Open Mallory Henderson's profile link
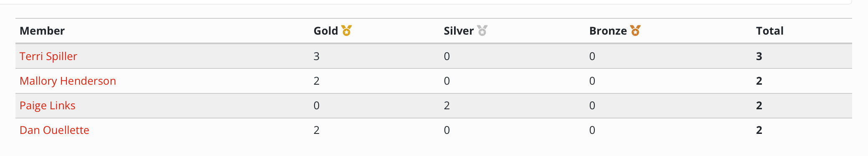Viewport: 868px width, 156px height. [x=68, y=81]
